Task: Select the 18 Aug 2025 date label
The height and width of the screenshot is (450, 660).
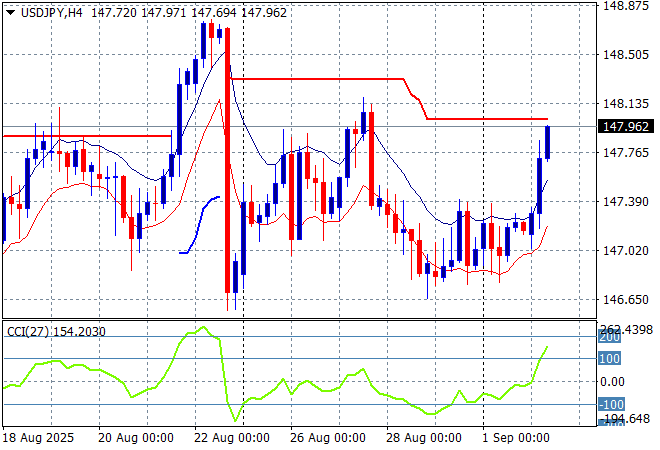Action: (x=38, y=438)
